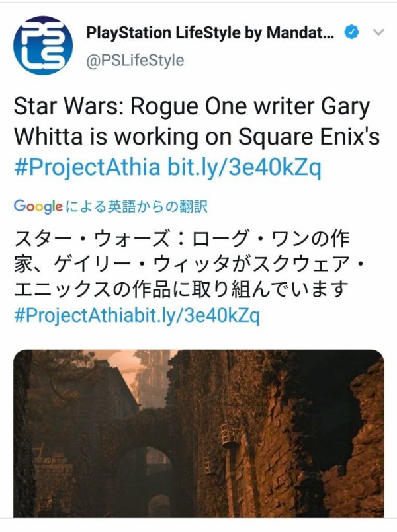Click the Google logo by the translation
Viewport: 397px width, 532px height.
[38, 207]
